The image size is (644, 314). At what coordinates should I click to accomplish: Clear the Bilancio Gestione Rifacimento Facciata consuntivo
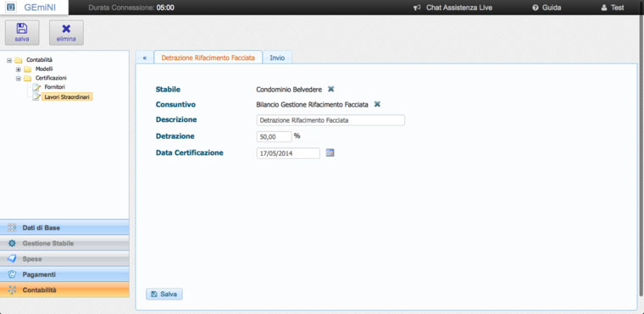click(377, 104)
